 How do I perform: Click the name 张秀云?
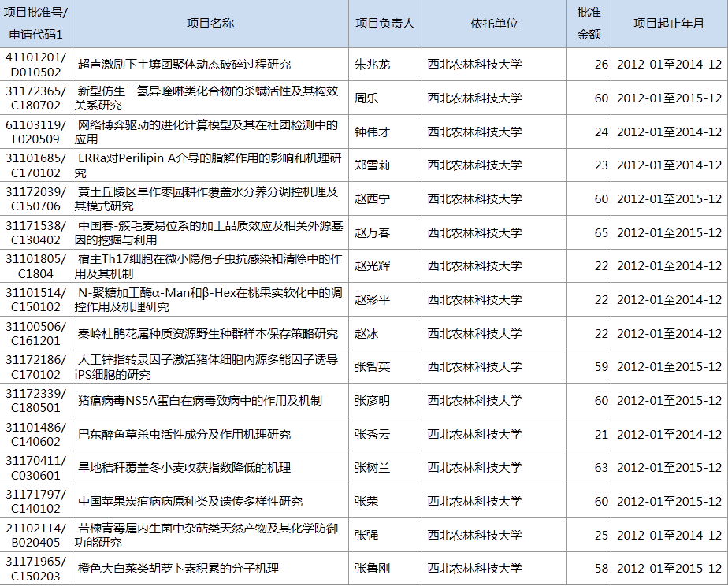pyautogui.click(x=373, y=435)
